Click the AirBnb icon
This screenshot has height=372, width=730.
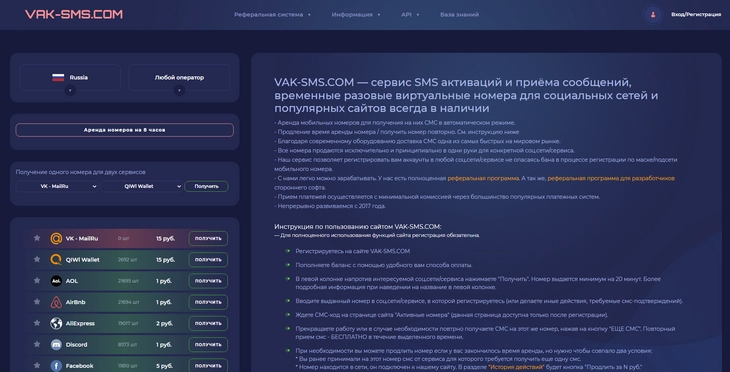pyautogui.click(x=56, y=302)
